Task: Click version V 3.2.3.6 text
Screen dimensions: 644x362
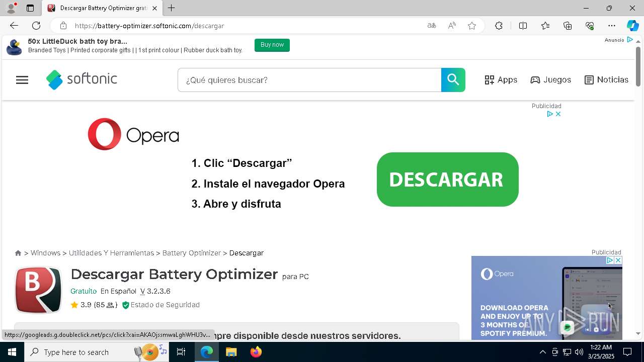Action: (155, 291)
